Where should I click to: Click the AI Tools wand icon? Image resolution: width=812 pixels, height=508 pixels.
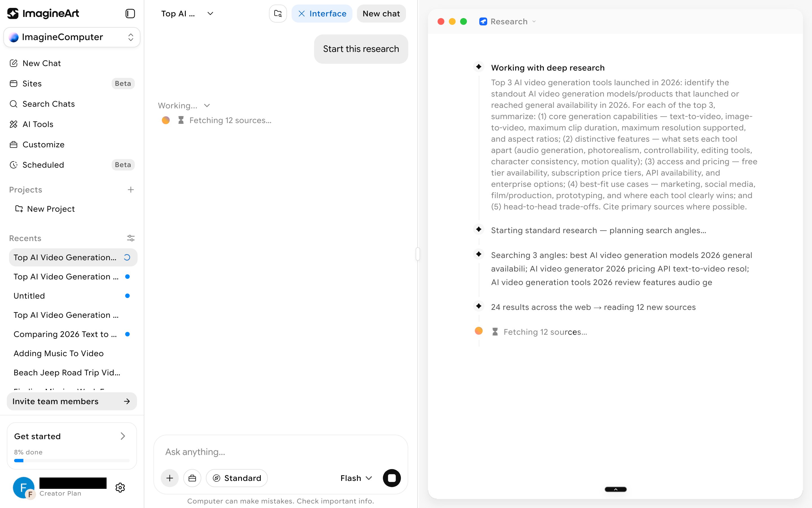click(x=14, y=124)
